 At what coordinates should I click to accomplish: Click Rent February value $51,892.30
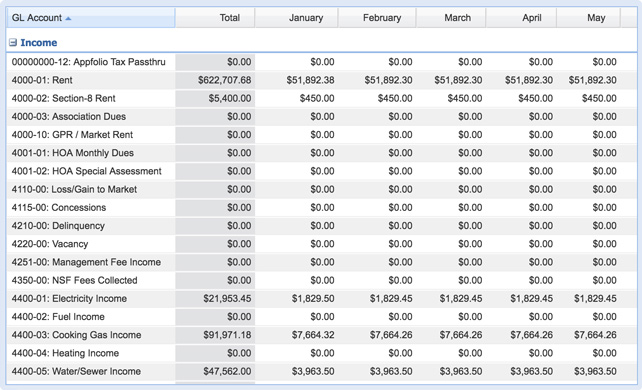(388, 80)
